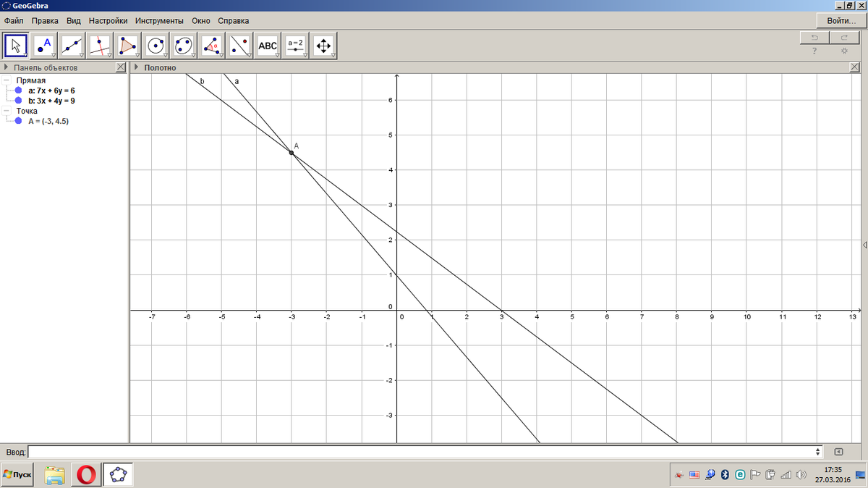
Task: Select the ABC text tool
Action: point(267,46)
